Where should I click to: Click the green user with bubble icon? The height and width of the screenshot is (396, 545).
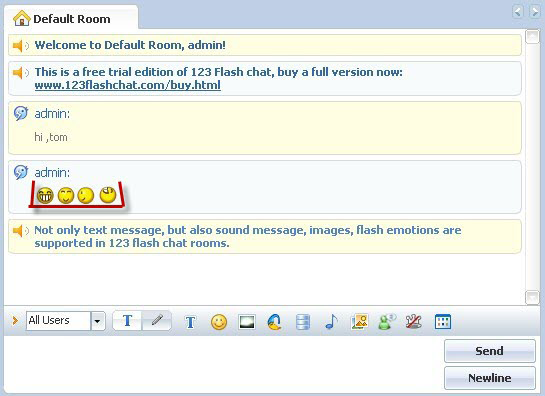(x=386, y=322)
